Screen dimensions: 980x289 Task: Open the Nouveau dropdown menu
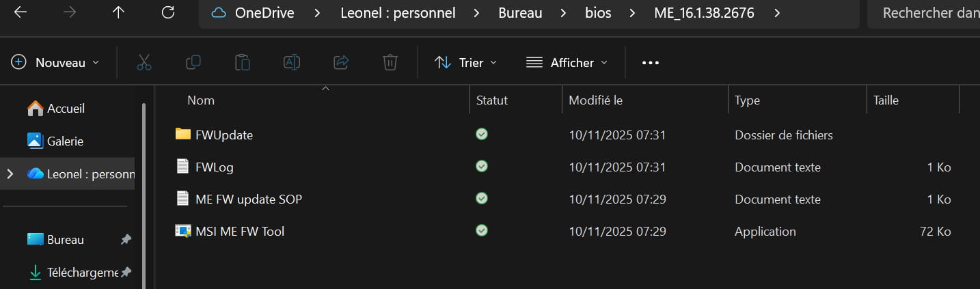click(55, 63)
